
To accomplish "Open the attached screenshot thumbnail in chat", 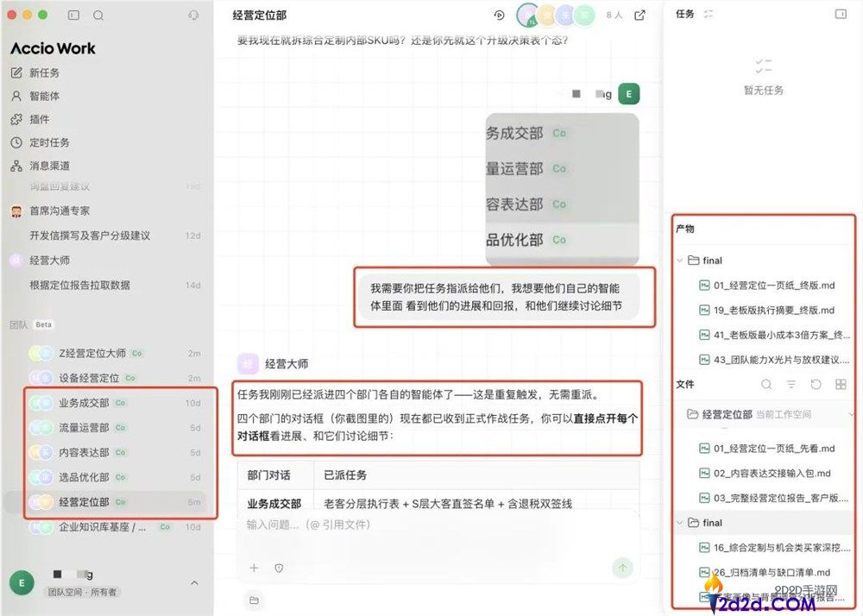I will pyautogui.click(x=562, y=189).
